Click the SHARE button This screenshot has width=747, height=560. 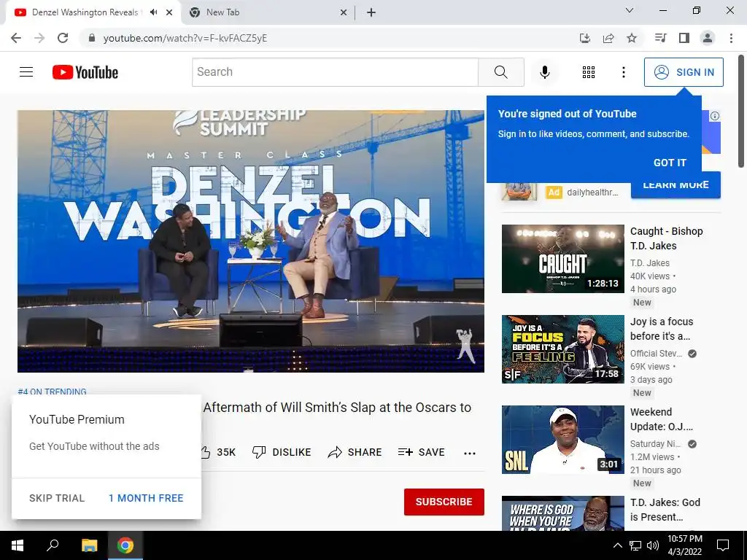click(x=355, y=452)
